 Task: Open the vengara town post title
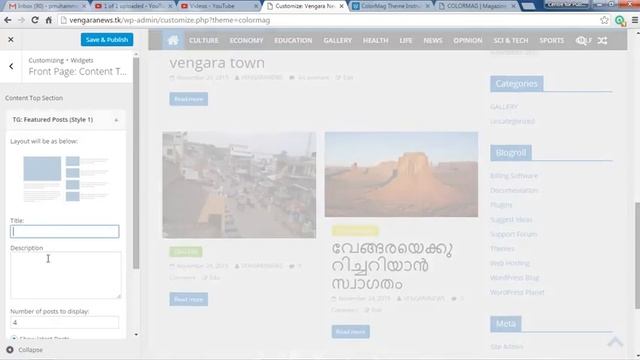point(217,63)
